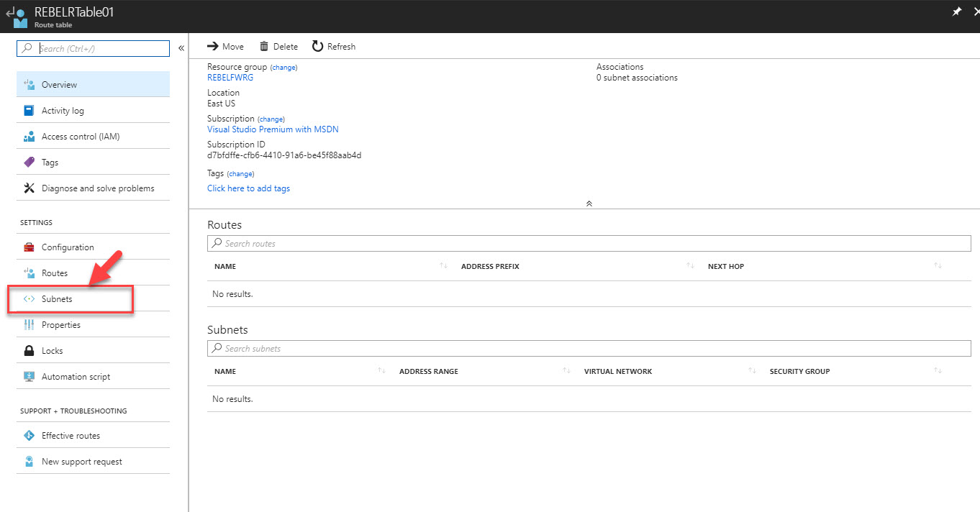Click the Activity log icon in sidebar

tap(29, 111)
